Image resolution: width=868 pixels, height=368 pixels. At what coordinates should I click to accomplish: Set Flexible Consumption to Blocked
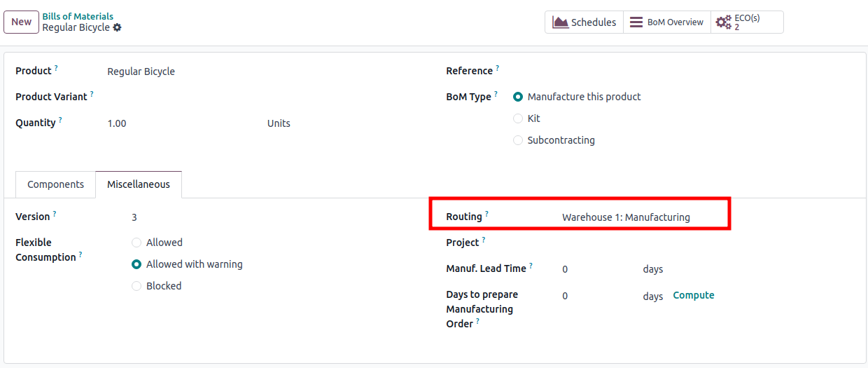136,286
